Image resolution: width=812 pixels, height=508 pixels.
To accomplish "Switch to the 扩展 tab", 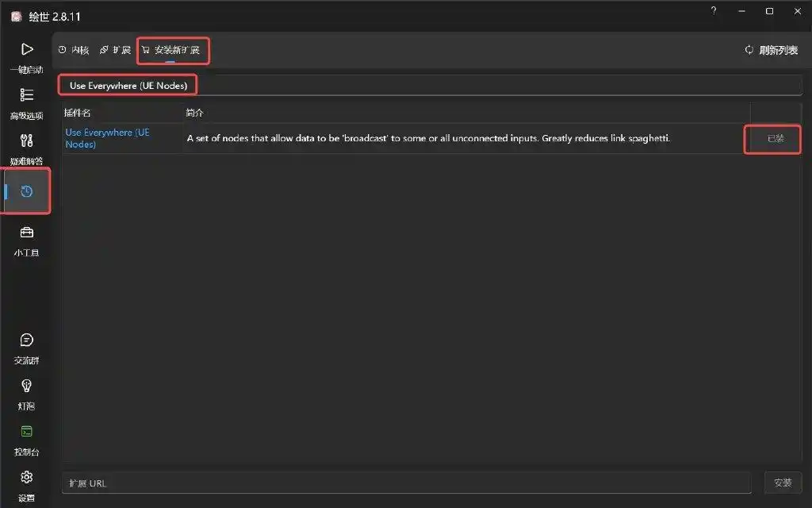I will (115, 50).
